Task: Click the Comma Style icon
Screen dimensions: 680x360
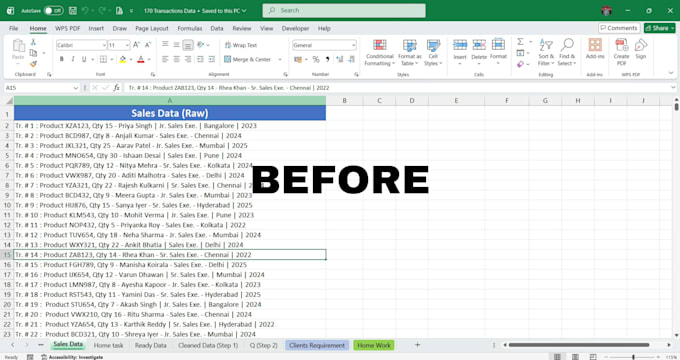Action: point(327,59)
